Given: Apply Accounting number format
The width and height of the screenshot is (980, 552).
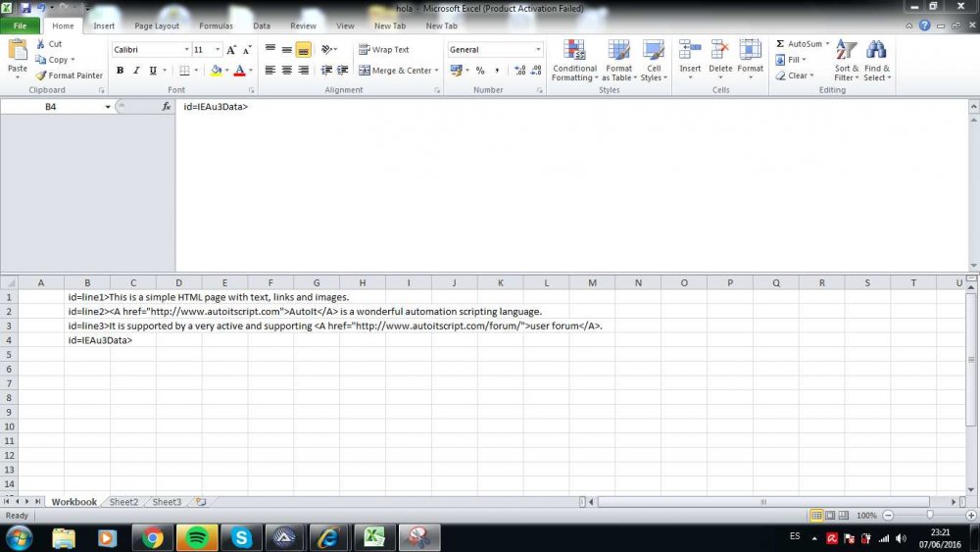Looking at the screenshot, I should (x=456, y=70).
